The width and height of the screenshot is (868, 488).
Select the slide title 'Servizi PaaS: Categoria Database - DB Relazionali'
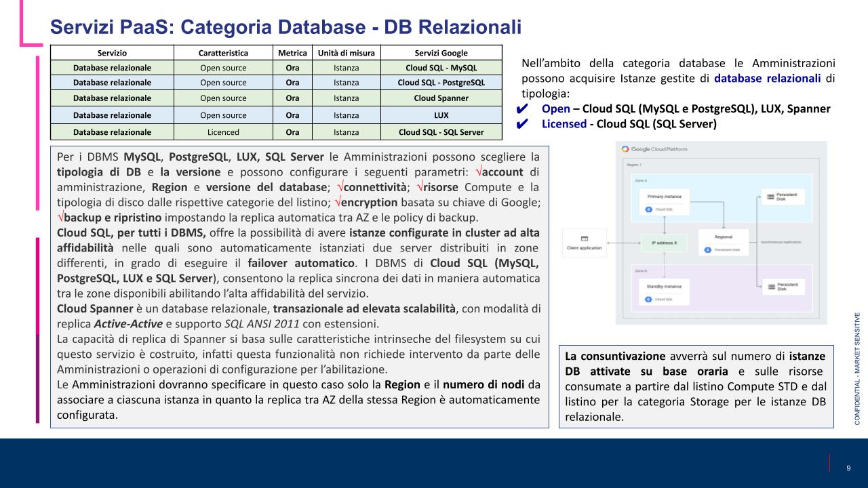286,26
